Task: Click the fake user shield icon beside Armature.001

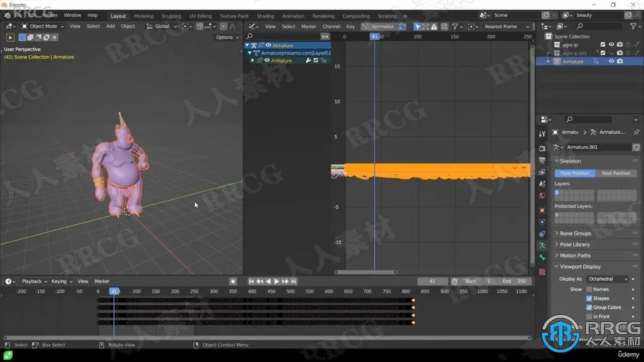Action: click(636, 147)
